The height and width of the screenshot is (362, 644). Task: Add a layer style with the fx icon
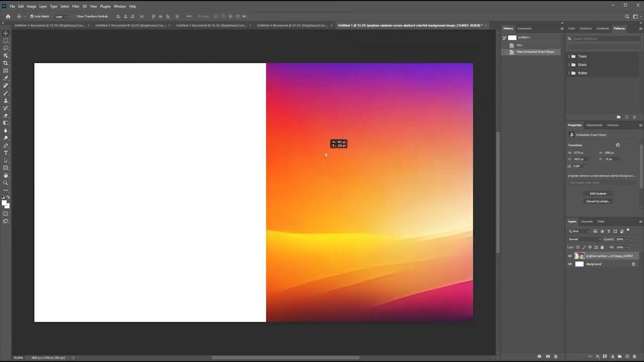tap(598, 356)
